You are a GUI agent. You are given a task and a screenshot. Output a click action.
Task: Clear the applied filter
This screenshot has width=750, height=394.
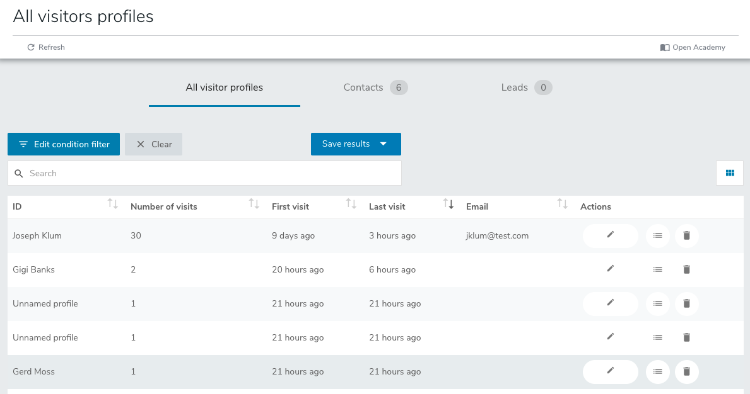click(x=154, y=144)
